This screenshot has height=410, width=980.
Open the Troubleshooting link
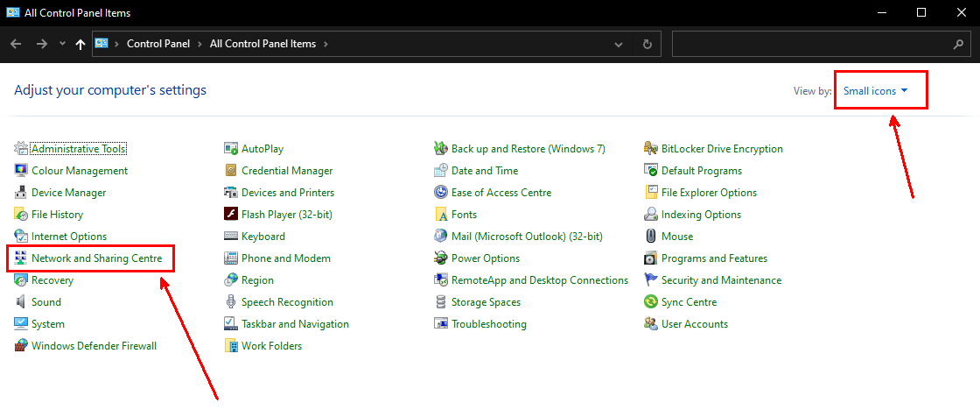pyautogui.click(x=489, y=324)
